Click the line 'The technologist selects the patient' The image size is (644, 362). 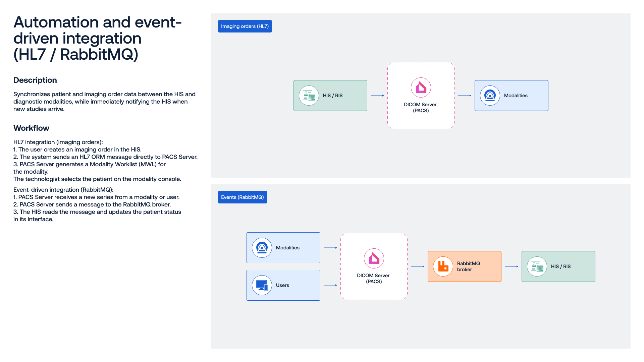(x=97, y=179)
